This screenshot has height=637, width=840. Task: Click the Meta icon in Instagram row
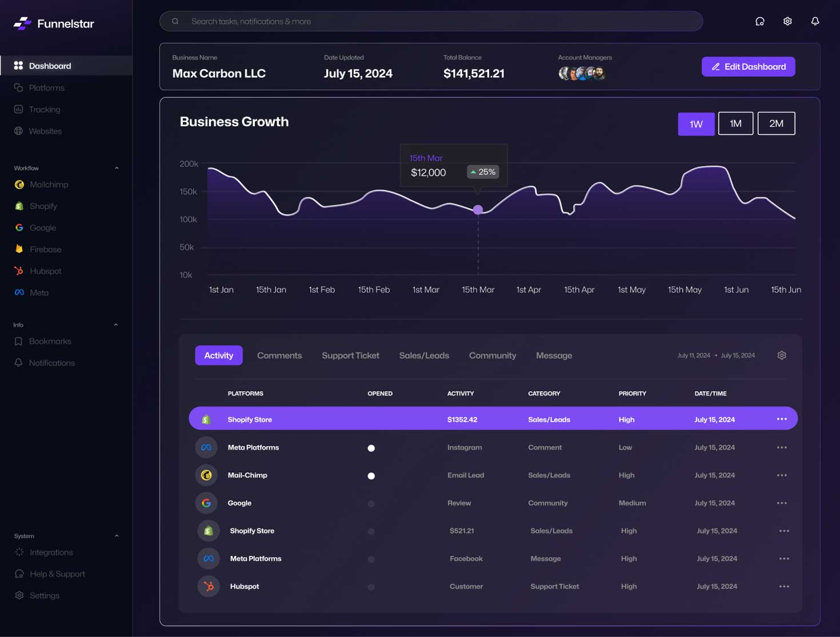[x=206, y=447]
